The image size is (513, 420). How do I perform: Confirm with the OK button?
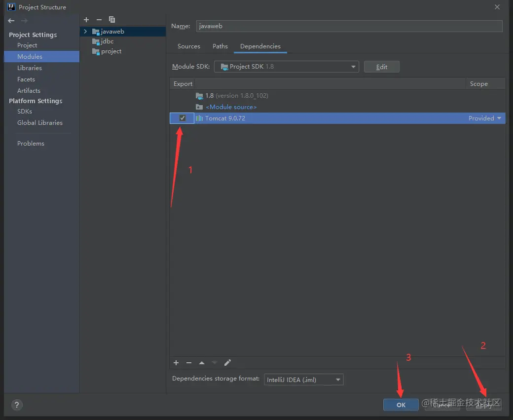click(401, 405)
